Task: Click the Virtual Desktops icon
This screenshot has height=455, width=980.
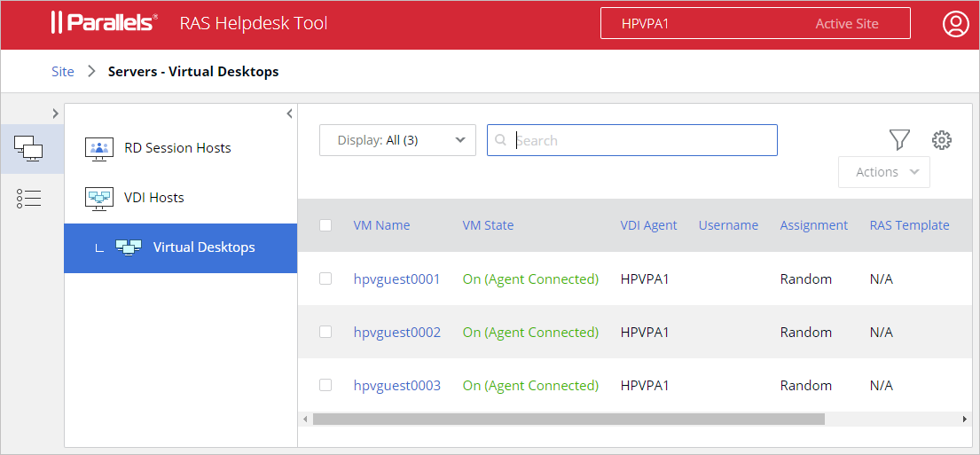Action: (x=128, y=247)
